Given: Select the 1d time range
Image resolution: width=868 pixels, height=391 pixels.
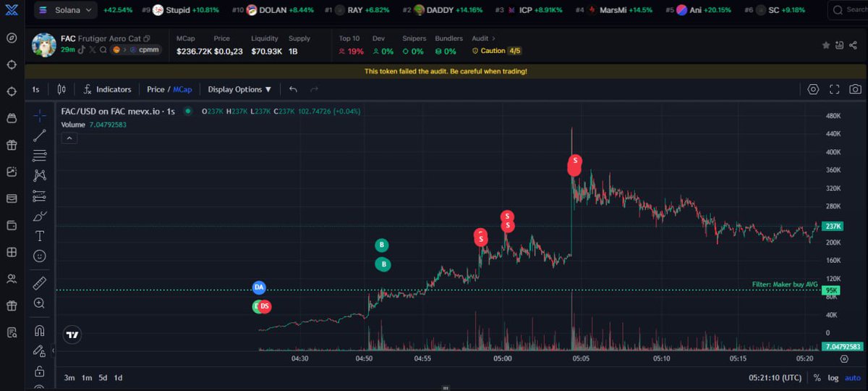Looking at the screenshot, I should point(118,378).
